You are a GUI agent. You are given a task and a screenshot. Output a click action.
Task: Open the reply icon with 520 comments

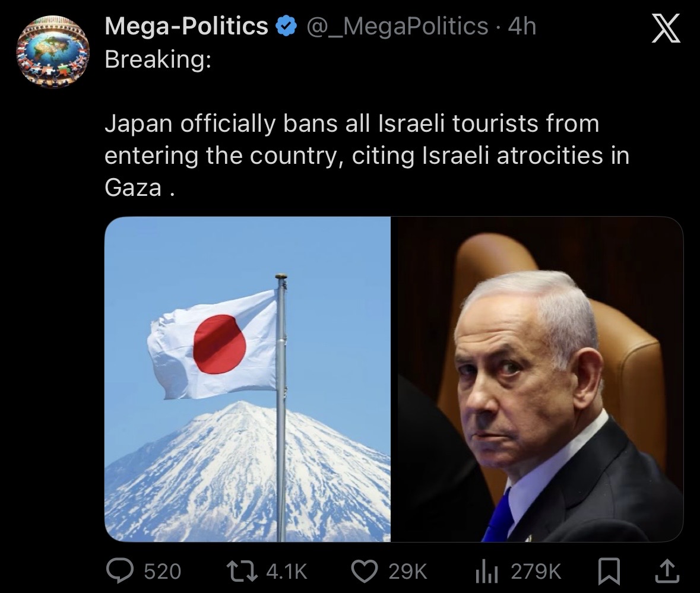pos(120,571)
